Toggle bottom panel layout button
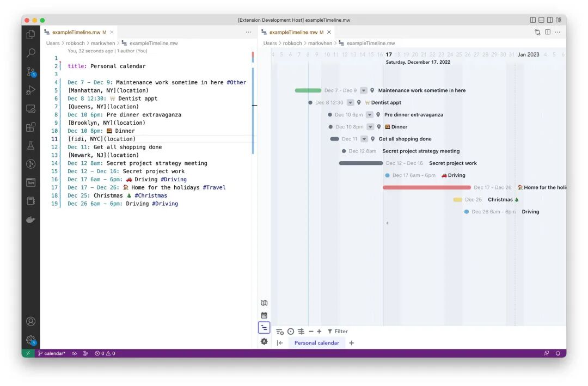 pos(542,20)
